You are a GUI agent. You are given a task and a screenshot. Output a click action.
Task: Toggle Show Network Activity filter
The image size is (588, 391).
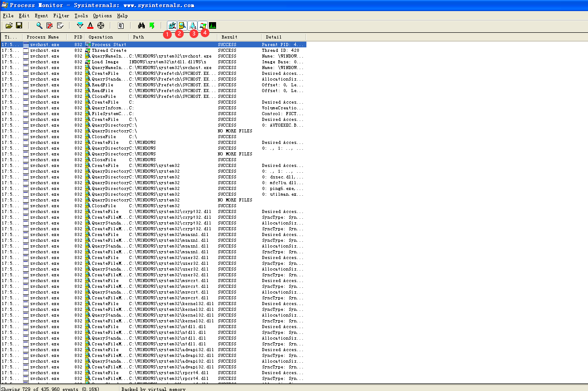(x=193, y=26)
